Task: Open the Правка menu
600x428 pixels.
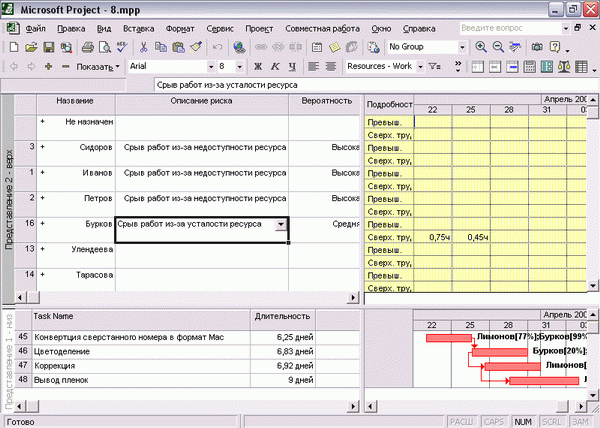Action: coord(71,28)
